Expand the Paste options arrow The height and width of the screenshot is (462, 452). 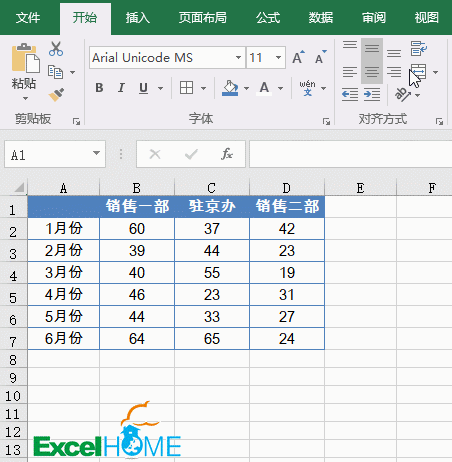click(x=25, y=98)
